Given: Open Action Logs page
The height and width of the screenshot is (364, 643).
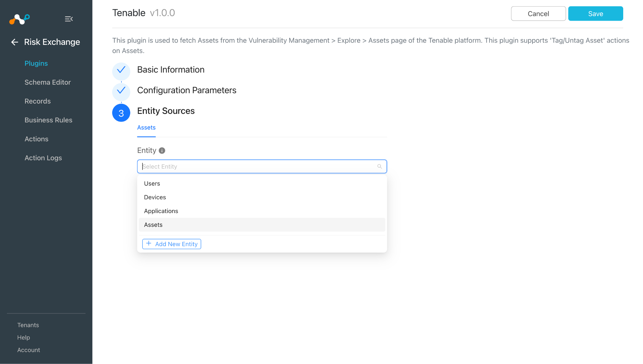Looking at the screenshot, I should tap(43, 158).
